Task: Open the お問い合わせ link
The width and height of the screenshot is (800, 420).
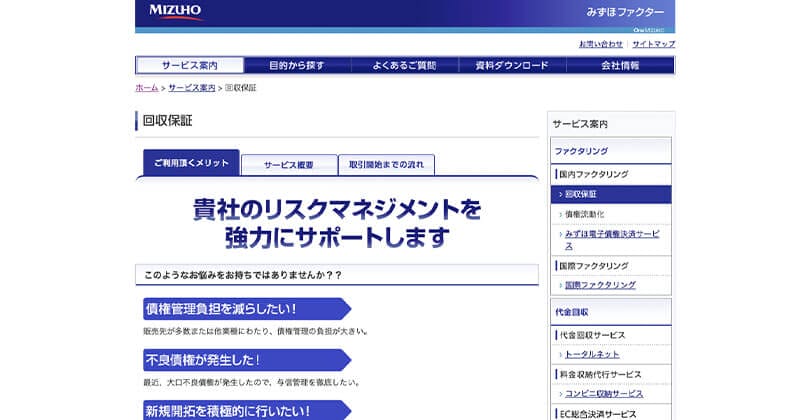Action: point(600,44)
